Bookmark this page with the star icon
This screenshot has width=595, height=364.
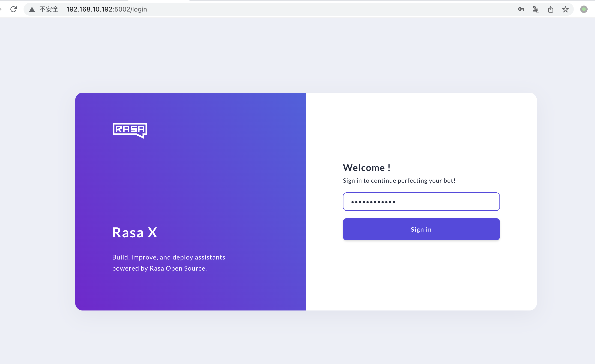click(565, 9)
